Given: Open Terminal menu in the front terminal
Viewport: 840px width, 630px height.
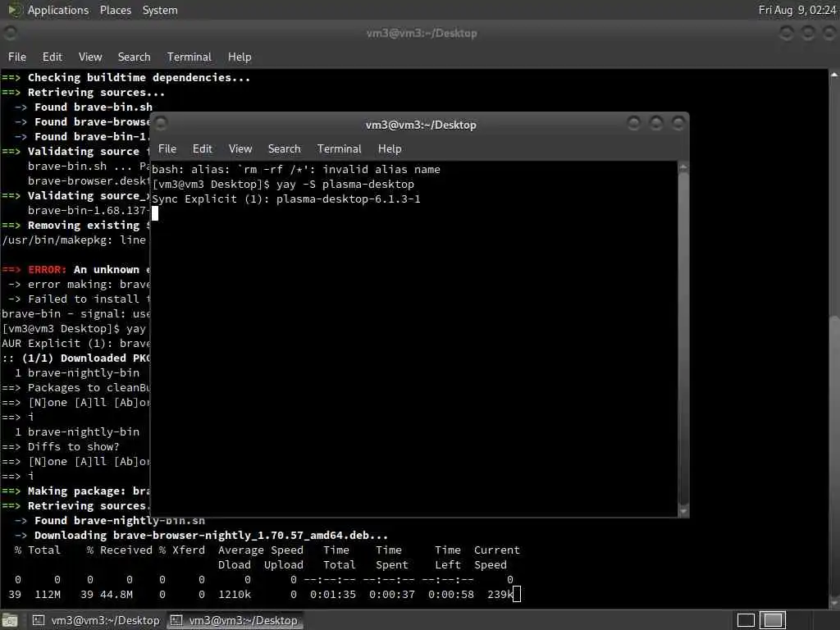Looking at the screenshot, I should coord(339,149).
